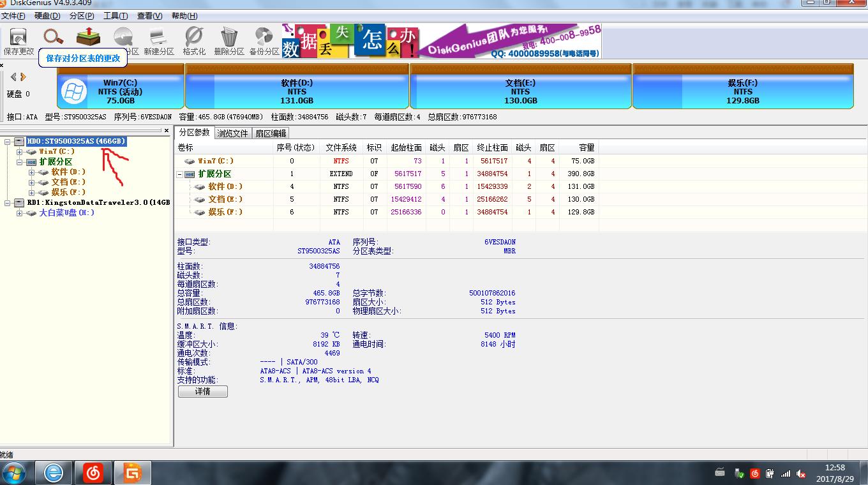Collapse the RD1:KingstonDataTraveler node
Screen dimensions: 868x485
(8, 203)
